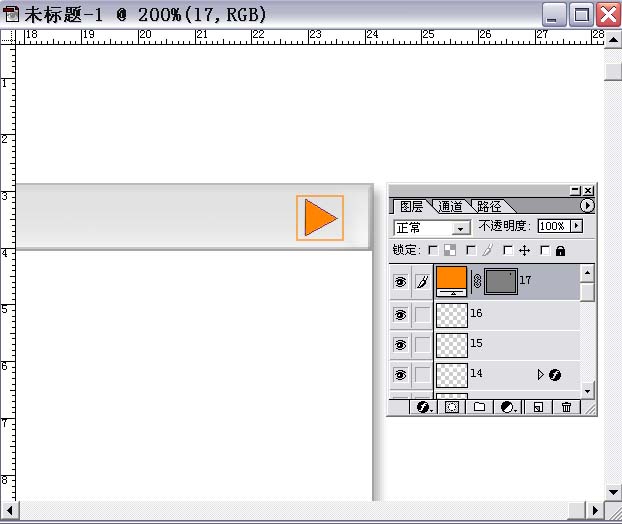Click the document icon in the title bar

coord(11,14)
